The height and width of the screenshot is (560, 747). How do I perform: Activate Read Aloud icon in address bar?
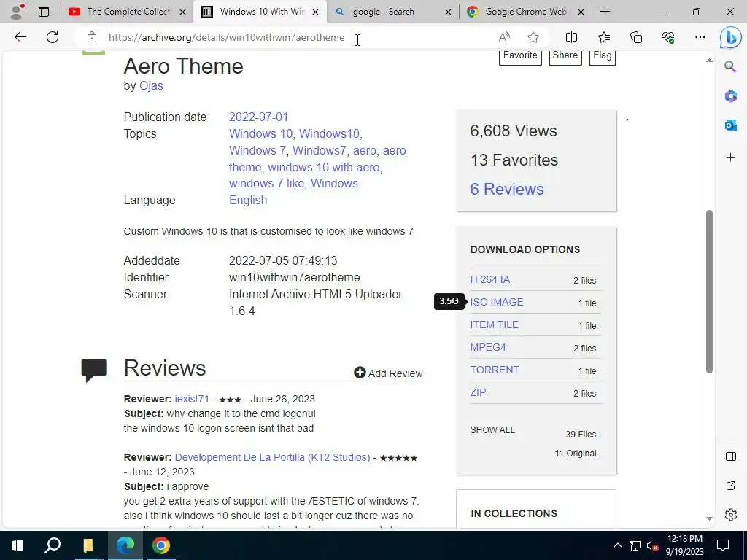(504, 37)
